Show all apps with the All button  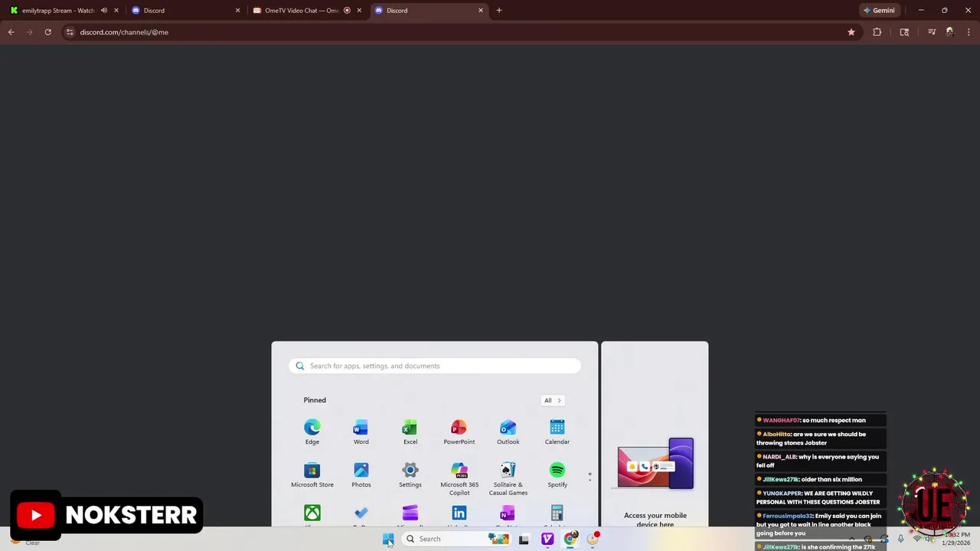[552, 400]
